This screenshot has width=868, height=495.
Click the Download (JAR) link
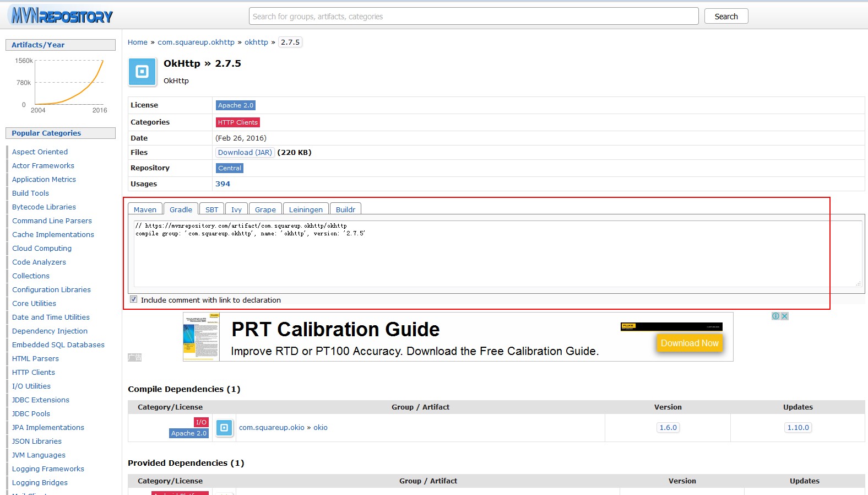point(245,153)
